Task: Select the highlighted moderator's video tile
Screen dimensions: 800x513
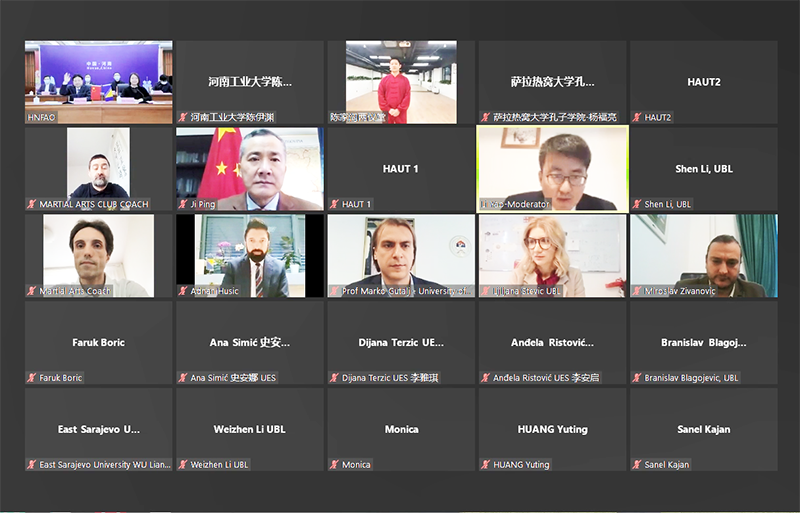Action: click(x=552, y=167)
